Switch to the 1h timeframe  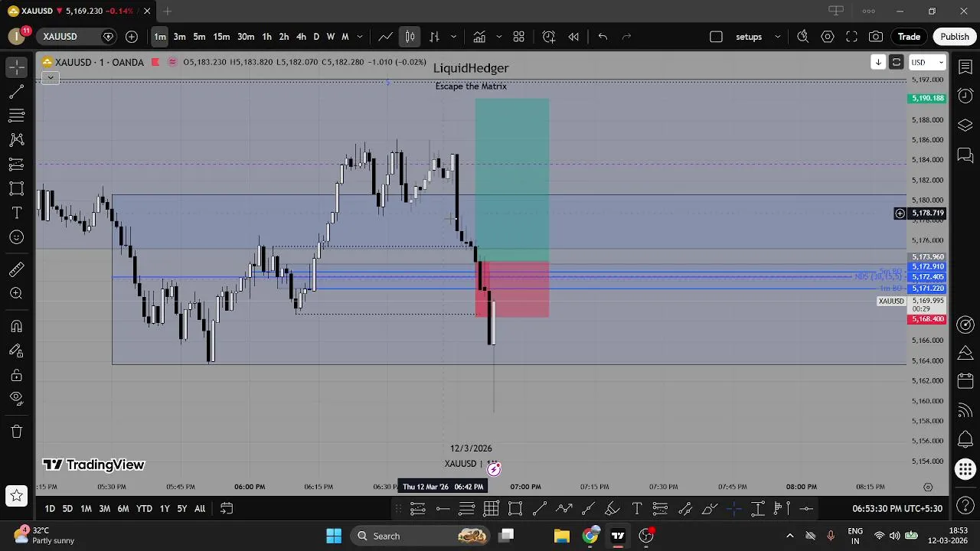click(x=266, y=37)
